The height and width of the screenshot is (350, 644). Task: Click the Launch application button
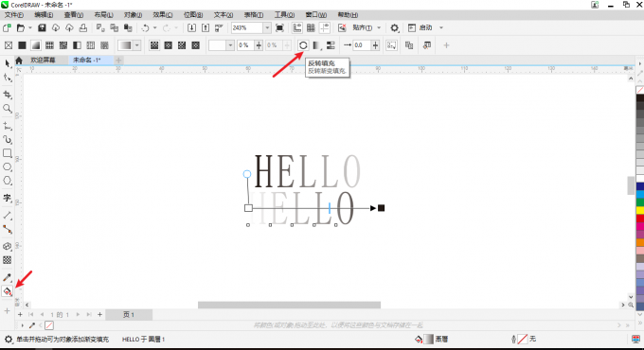(421, 27)
